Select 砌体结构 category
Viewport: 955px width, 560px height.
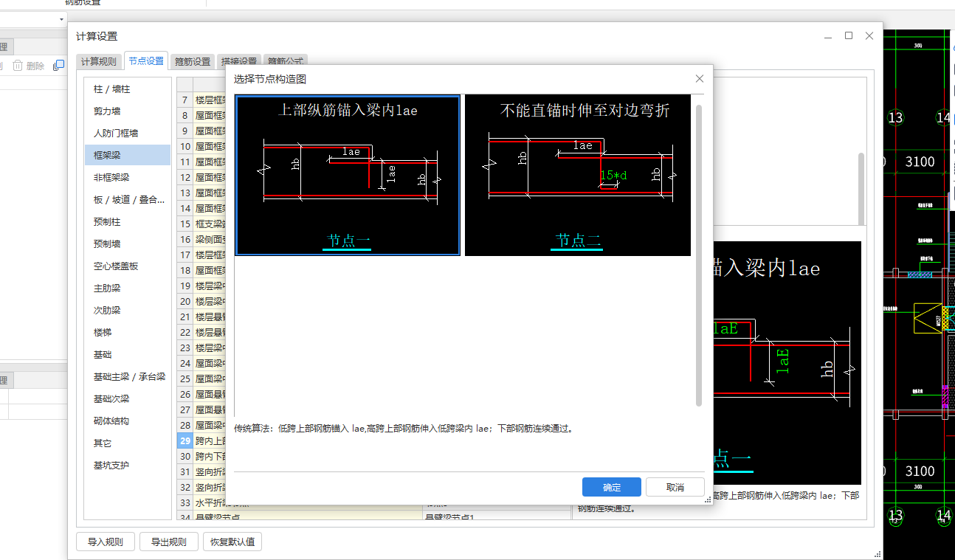coord(127,421)
